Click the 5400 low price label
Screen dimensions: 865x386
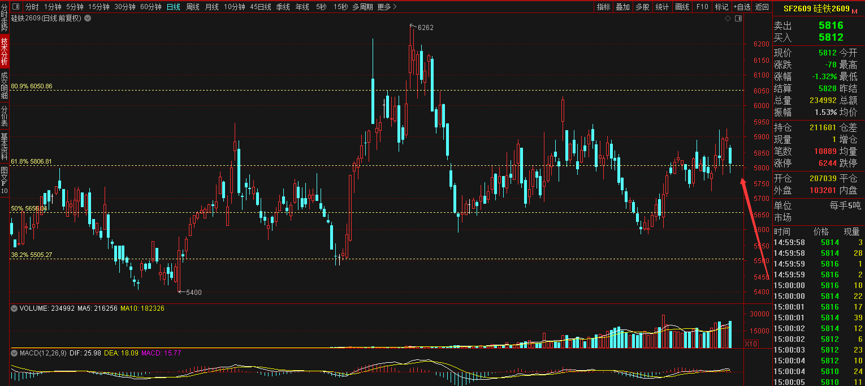click(x=193, y=293)
